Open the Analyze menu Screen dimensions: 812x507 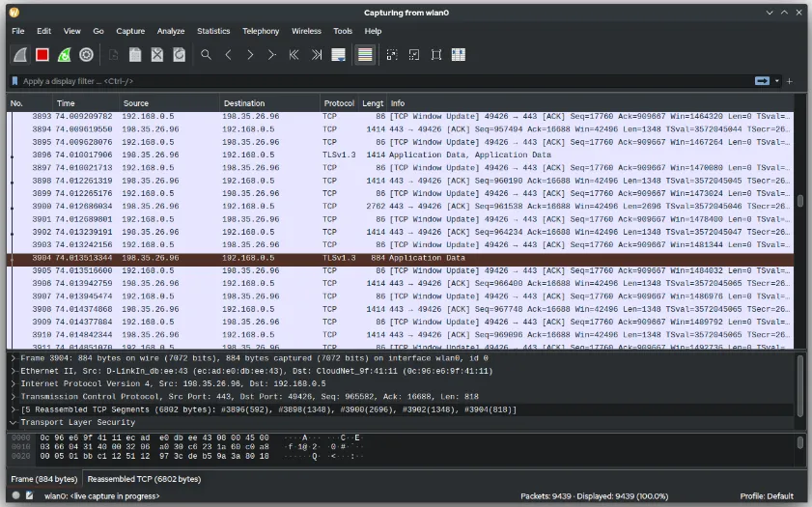(x=171, y=31)
